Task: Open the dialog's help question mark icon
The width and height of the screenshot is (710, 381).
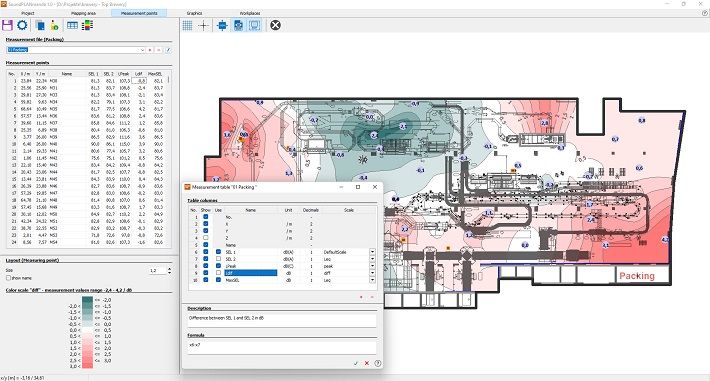Action: click(378, 363)
